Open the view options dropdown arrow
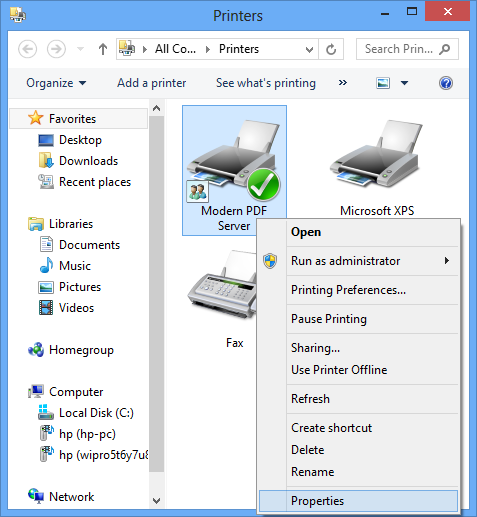Image resolution: width=477 pixels, height=517 pixels. 404,83
